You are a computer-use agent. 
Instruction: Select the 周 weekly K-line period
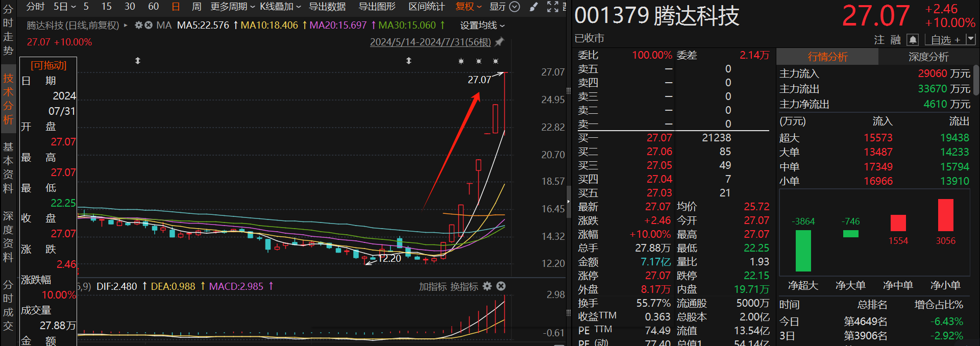point(197,7)
